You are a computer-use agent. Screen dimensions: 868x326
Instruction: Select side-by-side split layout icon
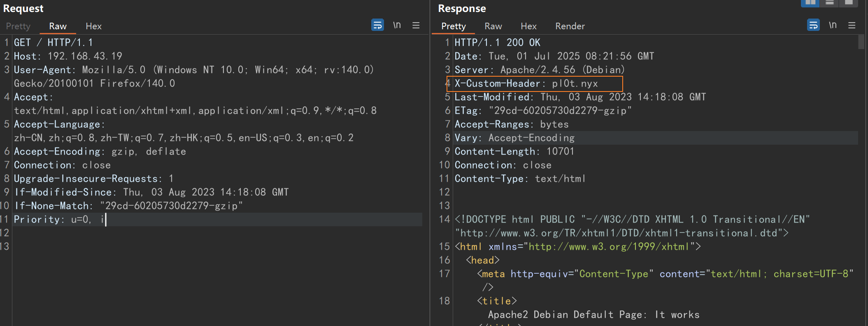[810, 3]
